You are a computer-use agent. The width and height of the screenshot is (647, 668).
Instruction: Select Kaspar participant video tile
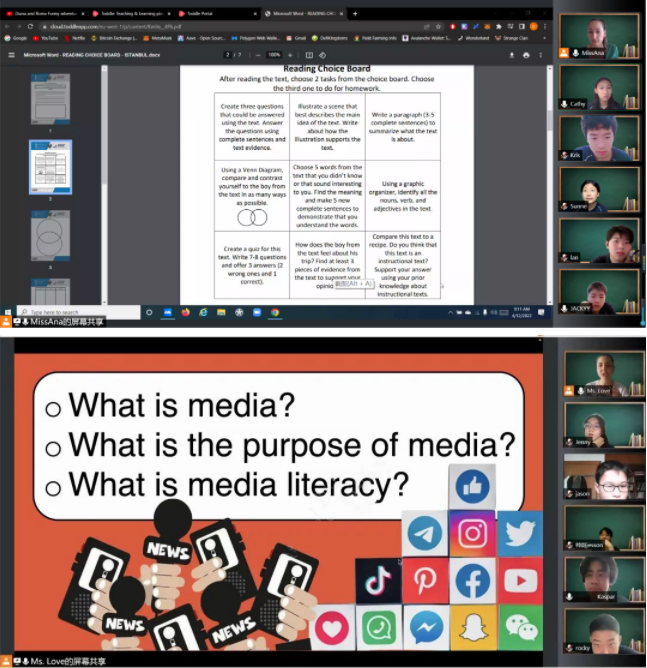[x=604, y=579]
